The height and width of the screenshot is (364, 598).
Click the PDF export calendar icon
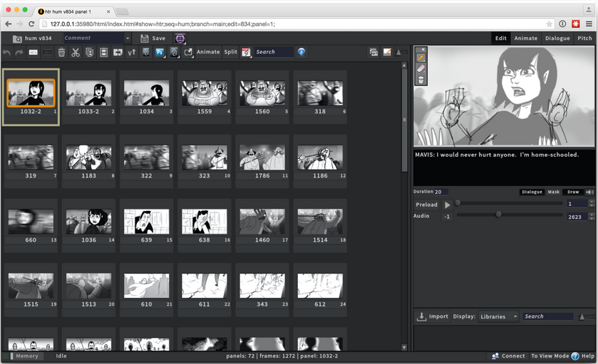click(246, 52)
